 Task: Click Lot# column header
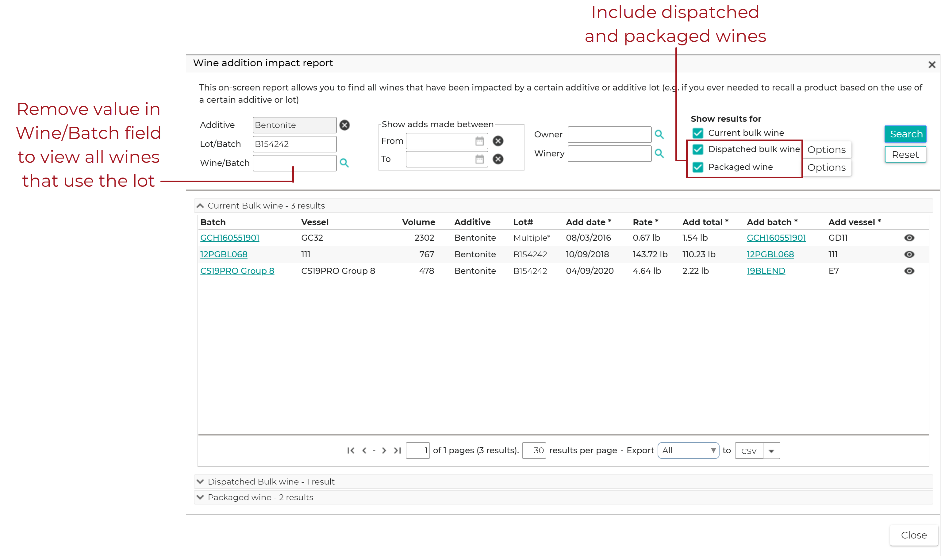pos(523,222)
